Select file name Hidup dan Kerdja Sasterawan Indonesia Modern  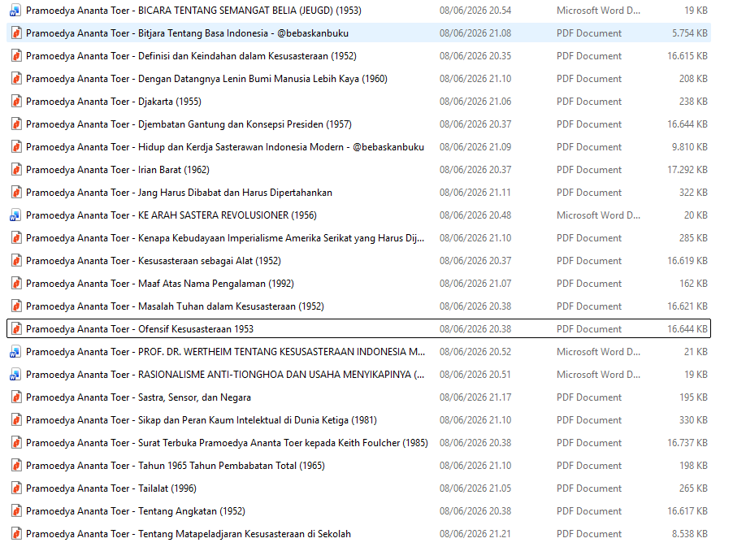tap(225, 147)
